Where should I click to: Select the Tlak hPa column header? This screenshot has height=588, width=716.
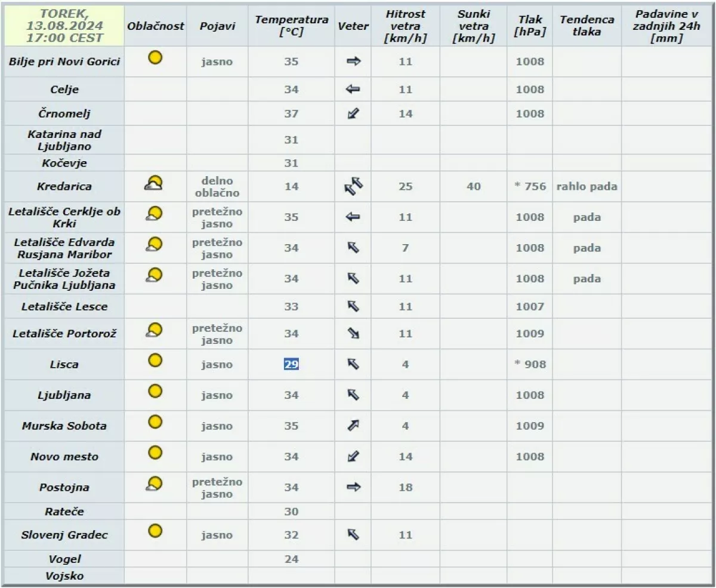pyautogui.click(x=529, y=26)
